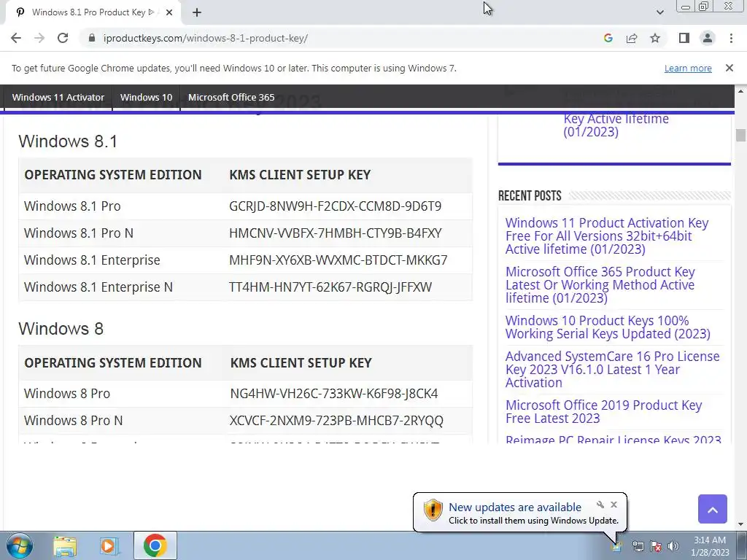
Task: Open the Microsoft Office 365 menu item
Action: [231, 97]
